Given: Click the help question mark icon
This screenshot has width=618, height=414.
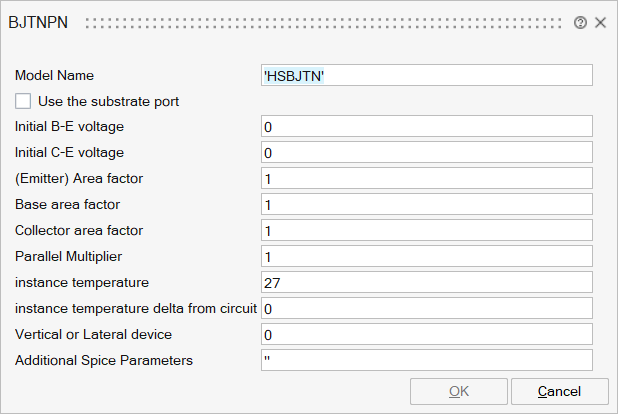Looking at the screenshot, I should coord(580,22).
